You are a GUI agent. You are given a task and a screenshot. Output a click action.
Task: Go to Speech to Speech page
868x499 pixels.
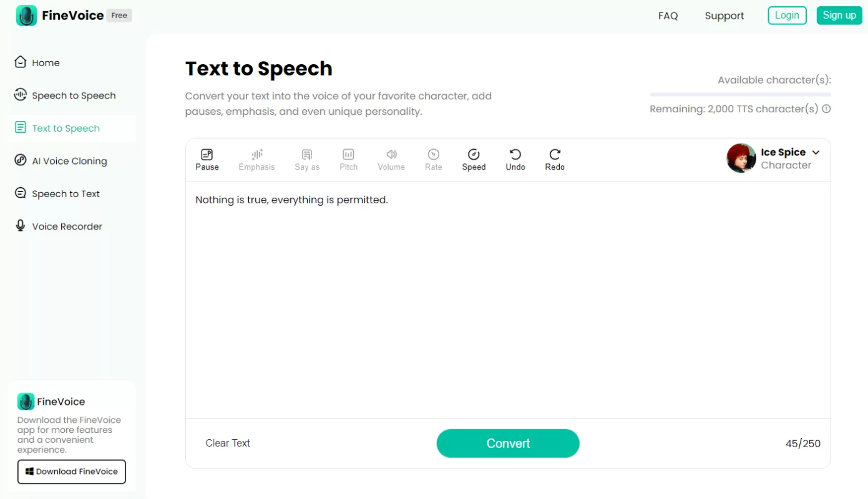pyautogui.click(x=74, y=95)
